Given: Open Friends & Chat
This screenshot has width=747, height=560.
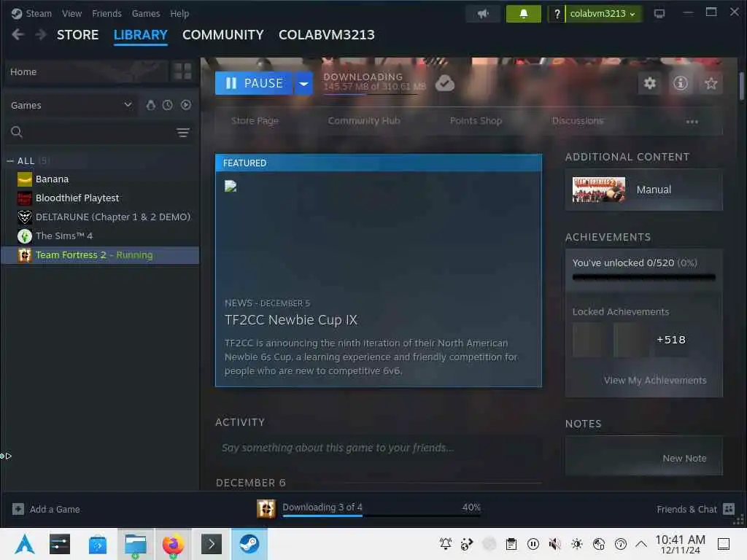Looking at the screenshot, I should 686,509.
